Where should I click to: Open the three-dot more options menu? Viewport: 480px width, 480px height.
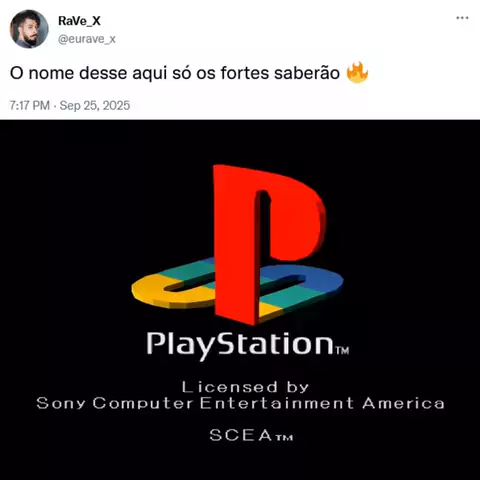click(462, 18)
